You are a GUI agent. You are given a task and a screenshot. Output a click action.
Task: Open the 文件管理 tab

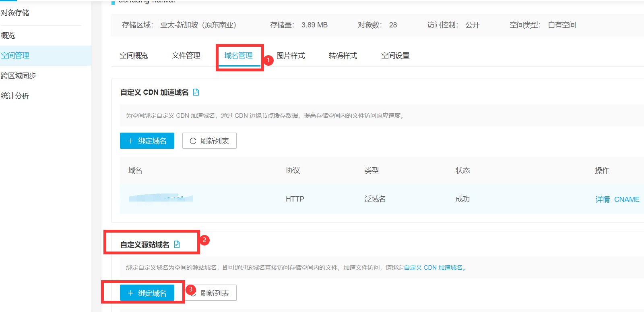tap(186, 56)
